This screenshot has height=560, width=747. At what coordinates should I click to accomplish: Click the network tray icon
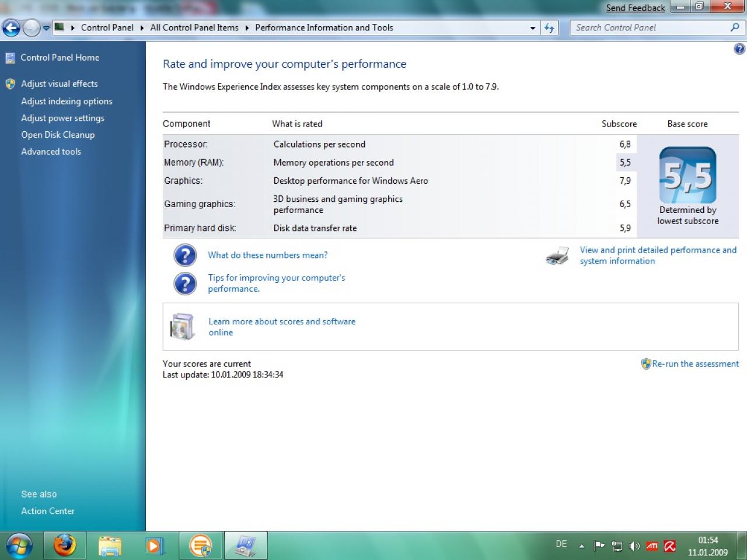tap(617, 546)
